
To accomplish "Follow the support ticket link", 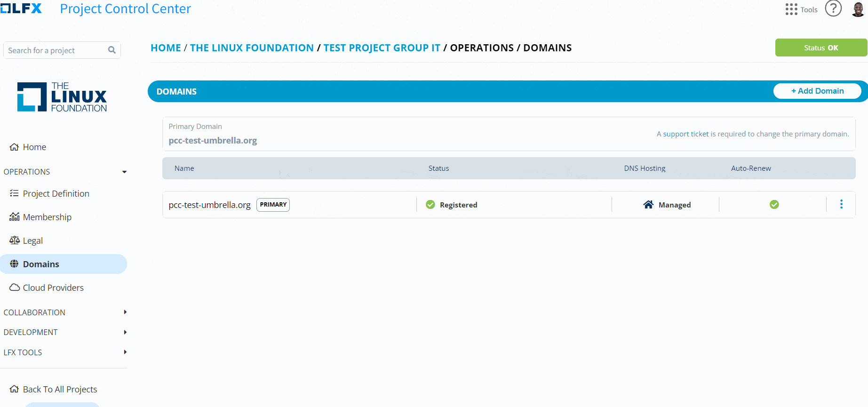I will click(686, 134).
